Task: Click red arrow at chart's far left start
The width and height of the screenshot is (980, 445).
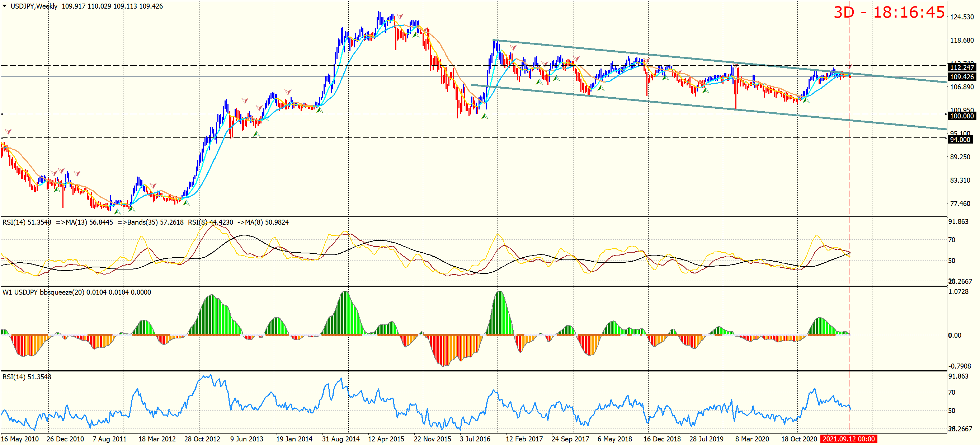Action: pyautogui.click(x=8, y=132)
